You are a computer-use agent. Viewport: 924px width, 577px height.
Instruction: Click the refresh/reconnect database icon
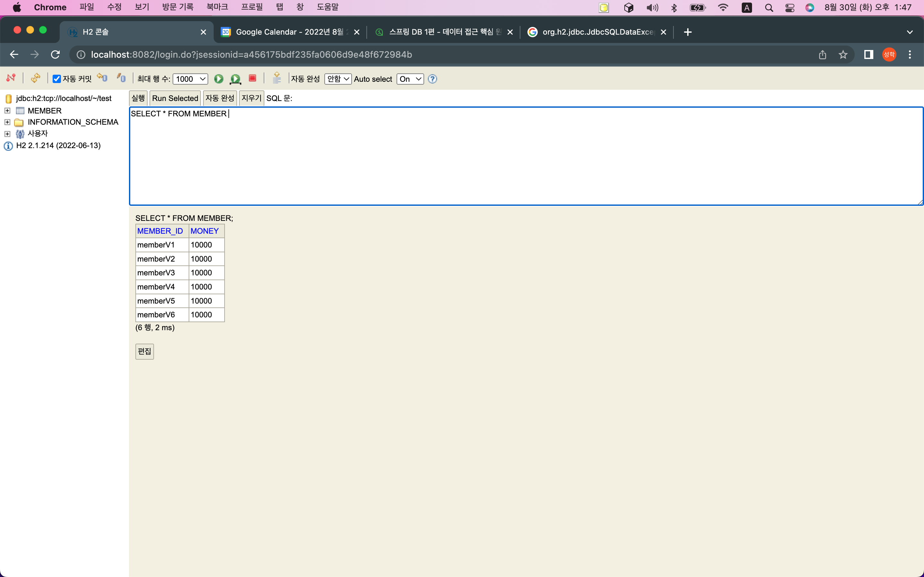[35, 79]
